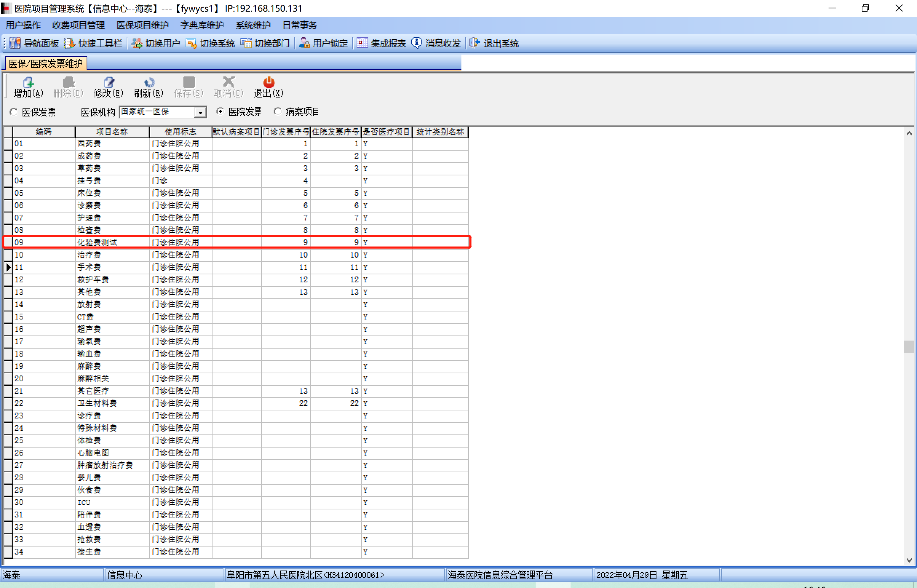
Task: Click the 切换部门 toolbar button
Action: pos(265,43)
